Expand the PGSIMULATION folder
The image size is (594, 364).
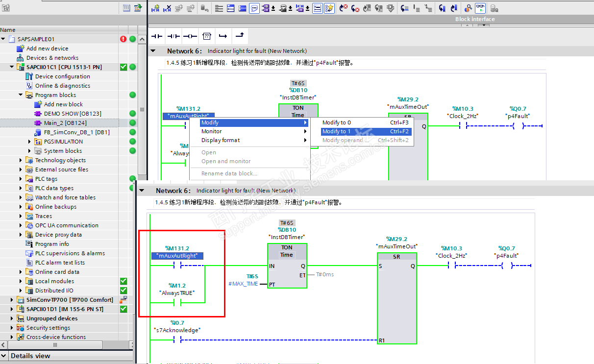[29, 142]
